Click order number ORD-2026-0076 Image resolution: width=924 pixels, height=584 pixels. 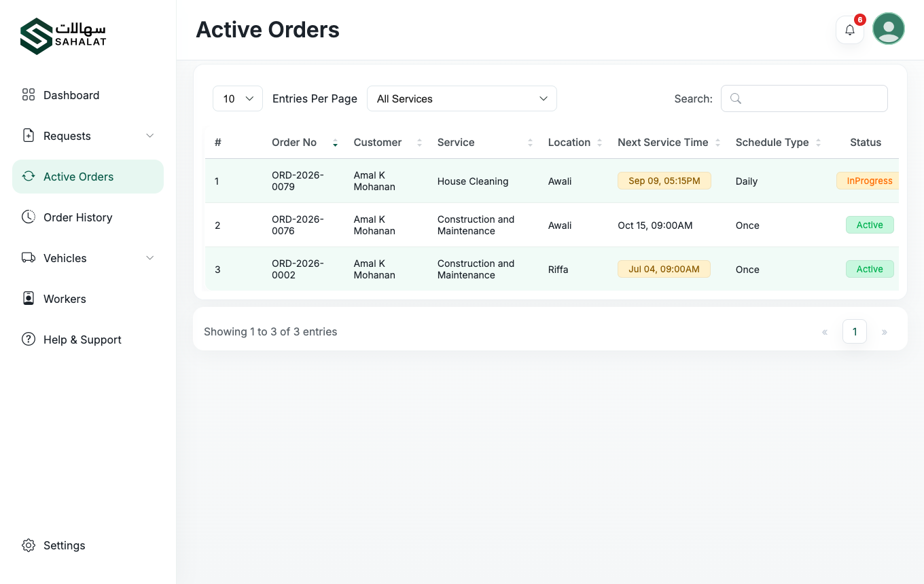(298, 225)
